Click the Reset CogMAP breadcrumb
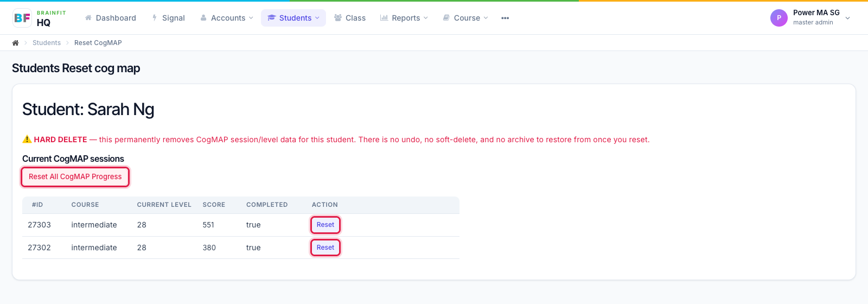This screenshot has width=868, height=304. pos(98,43)
